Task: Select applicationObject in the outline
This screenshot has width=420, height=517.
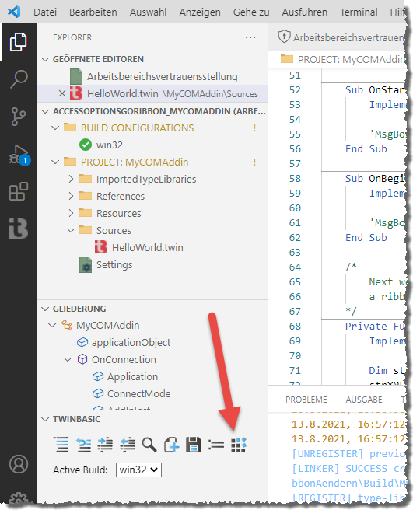Action: click(x=131, y=343)
